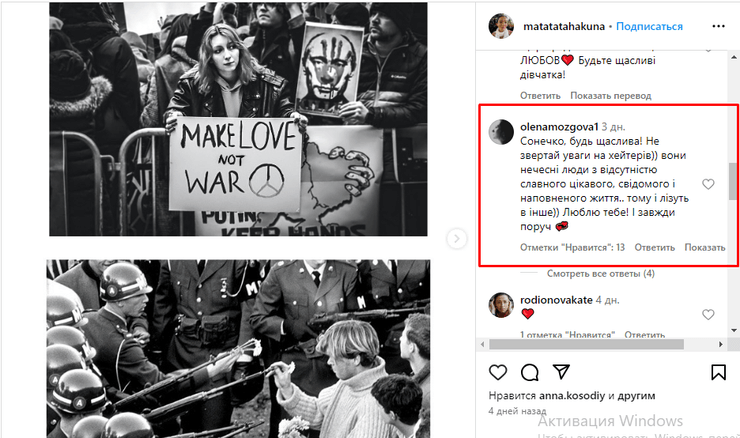Like rodionovakate's comment
740x438 pixels.
(708, 314)
